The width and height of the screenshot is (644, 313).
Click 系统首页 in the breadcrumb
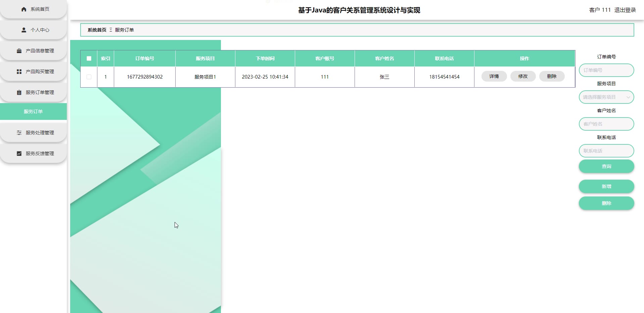[x=97, y=30]
